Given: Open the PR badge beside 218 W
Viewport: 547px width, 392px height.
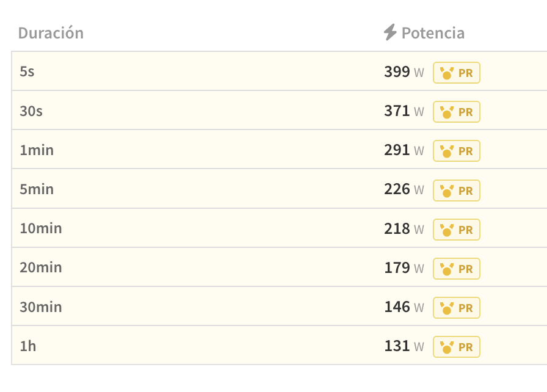Looking at the screenshot, I should pyautogui.click(x=457, y=230).
